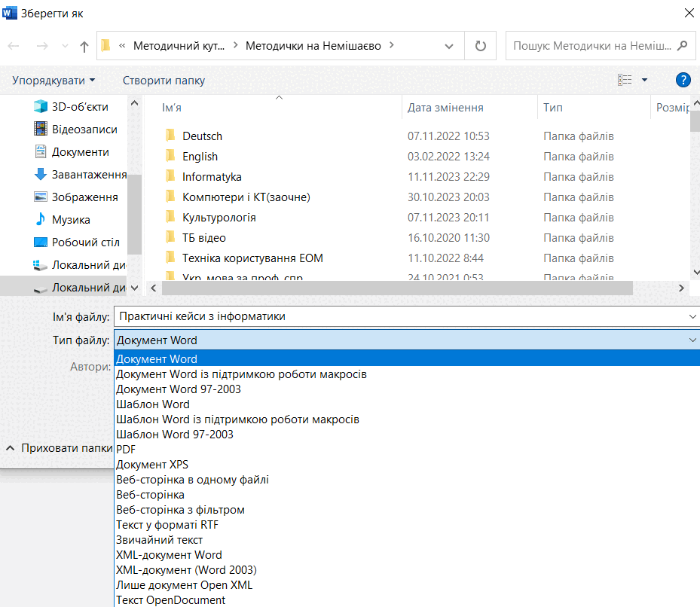This screenshot has height=607, width=700.
Task: Click file list horizontal scrollbar
Action: [x=397, y=288]
